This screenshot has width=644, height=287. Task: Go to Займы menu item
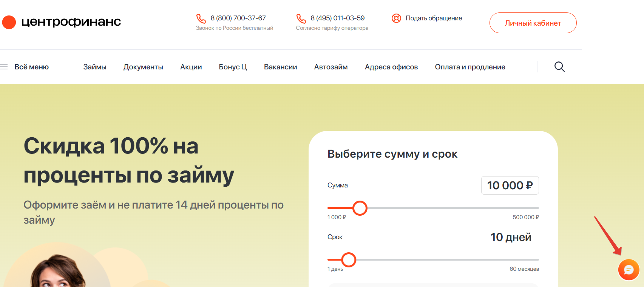(x=95, y=67)
